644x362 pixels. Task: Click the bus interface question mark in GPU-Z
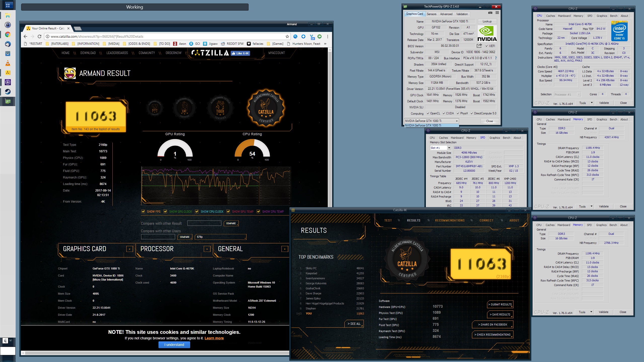click(x=496, y=58)
